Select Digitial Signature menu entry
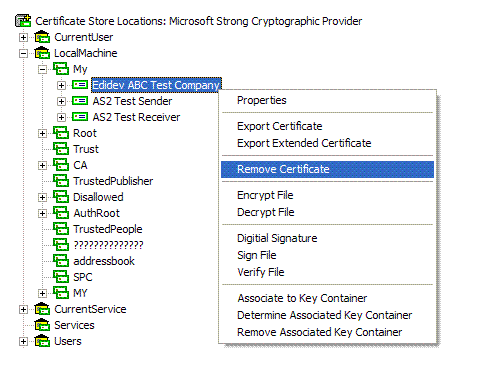This screenshot has width=480, height=372. pyautogui.click(x=327, y=238)
